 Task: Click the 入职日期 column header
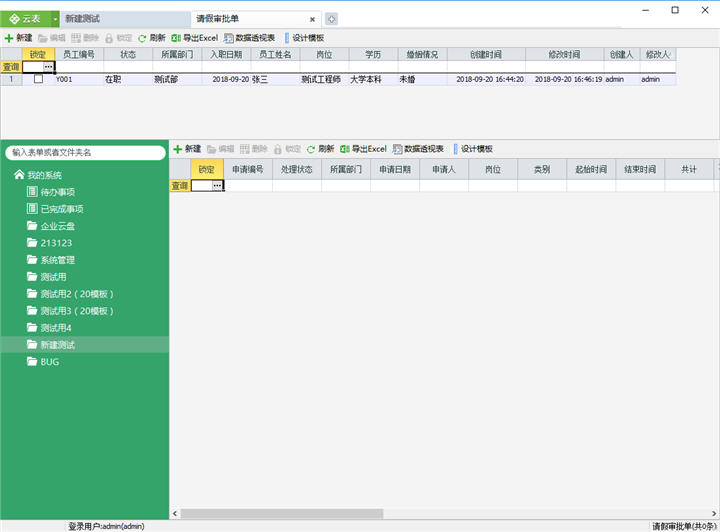click(x=226, y=54)
